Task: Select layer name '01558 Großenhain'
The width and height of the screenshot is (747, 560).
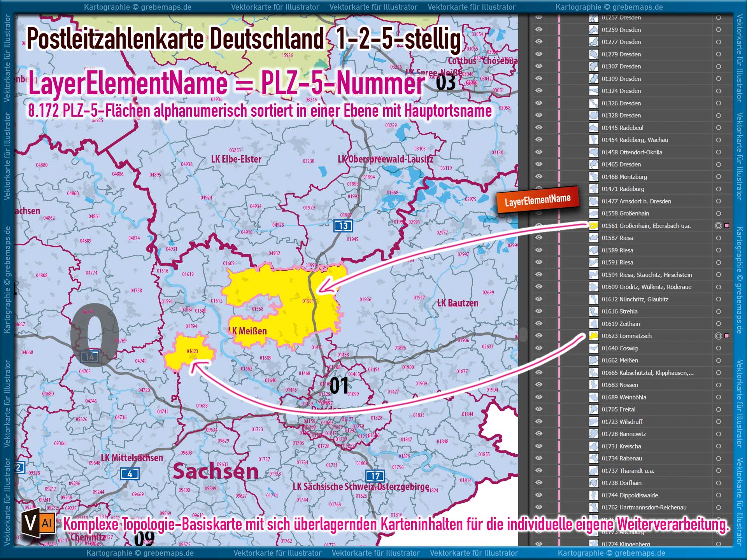Action: (x=625, y=213)
